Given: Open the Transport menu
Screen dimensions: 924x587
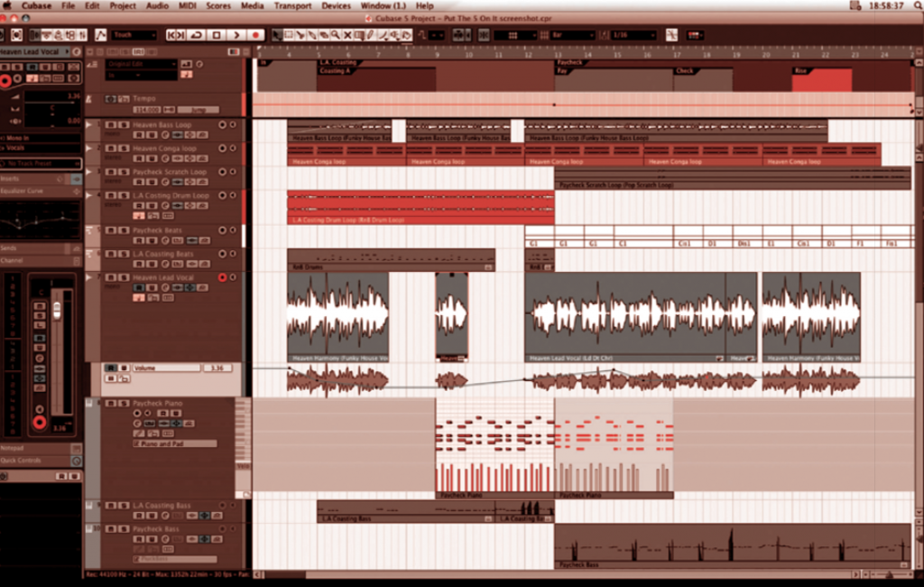Looking at the screenshot, I should (292, 5).
